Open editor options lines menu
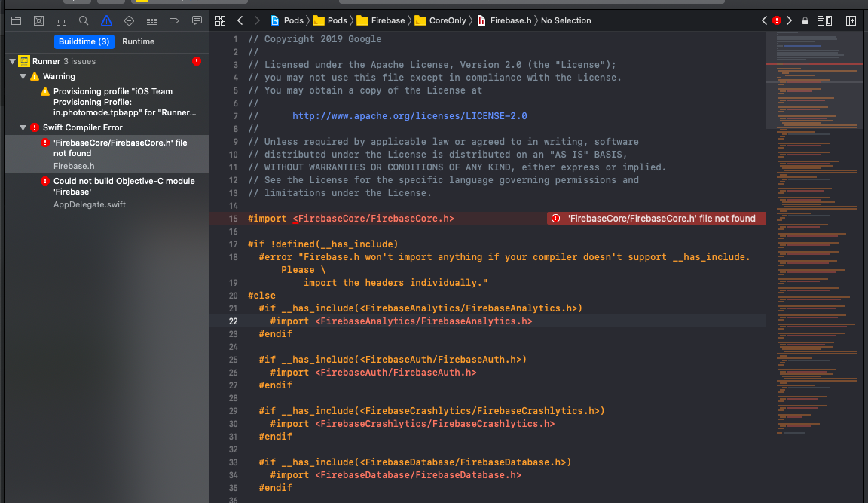Screen dimensions: 868x503 825,20
